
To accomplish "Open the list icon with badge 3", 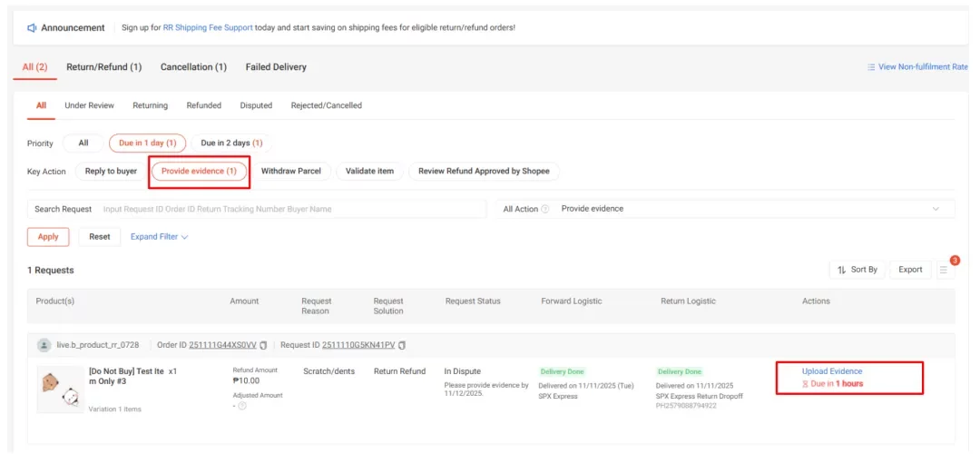I will click(x=944, y=270).
